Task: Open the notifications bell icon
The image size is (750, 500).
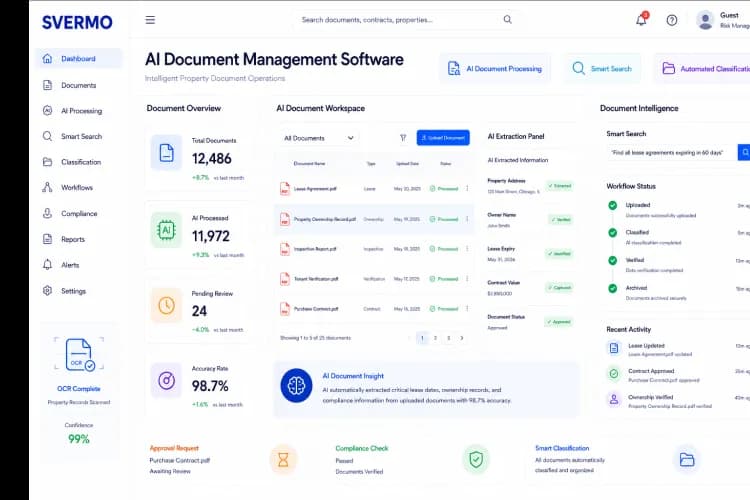Action: coord(641,20)
